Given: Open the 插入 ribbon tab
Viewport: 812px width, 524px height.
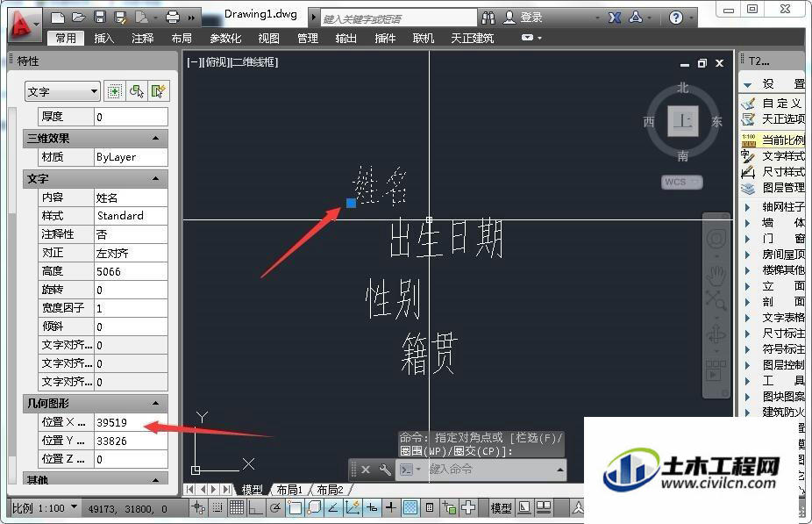Looking at the screenshot, I should click(x=104, y=39).
